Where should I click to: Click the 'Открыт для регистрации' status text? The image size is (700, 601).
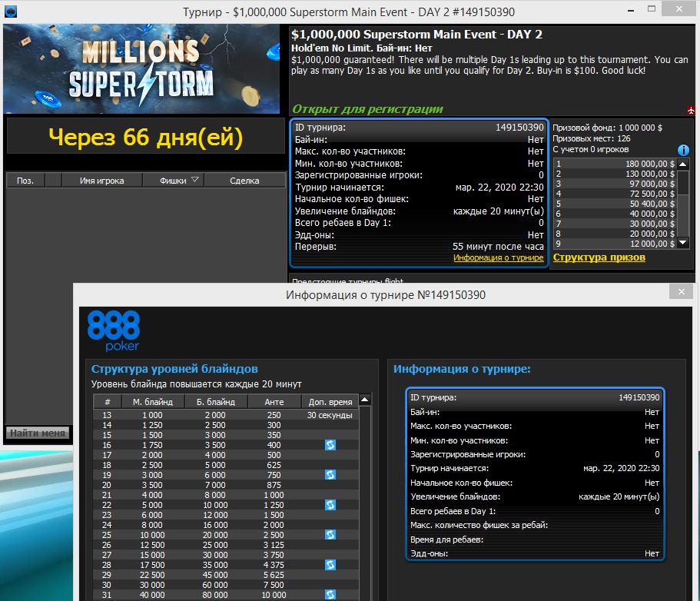pos(367,109)
